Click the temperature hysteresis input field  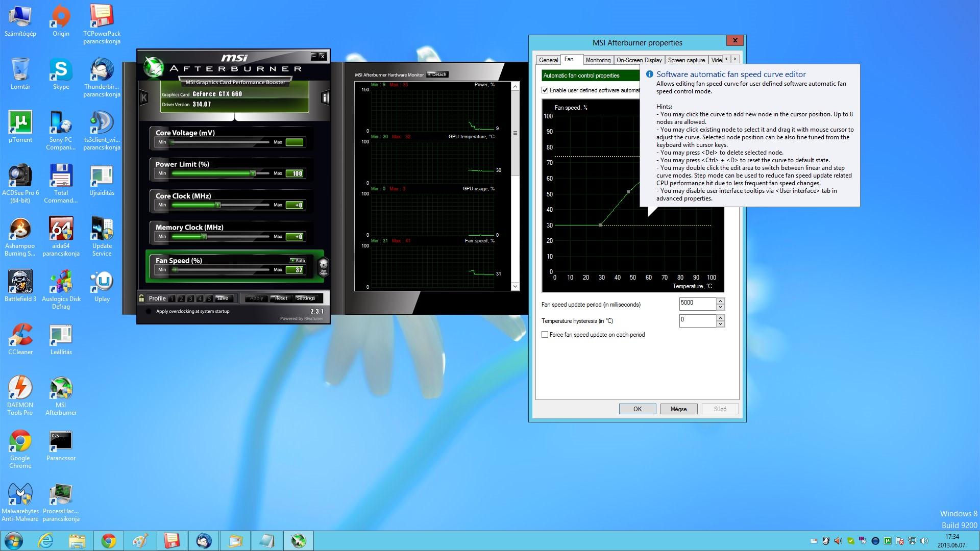697,321
